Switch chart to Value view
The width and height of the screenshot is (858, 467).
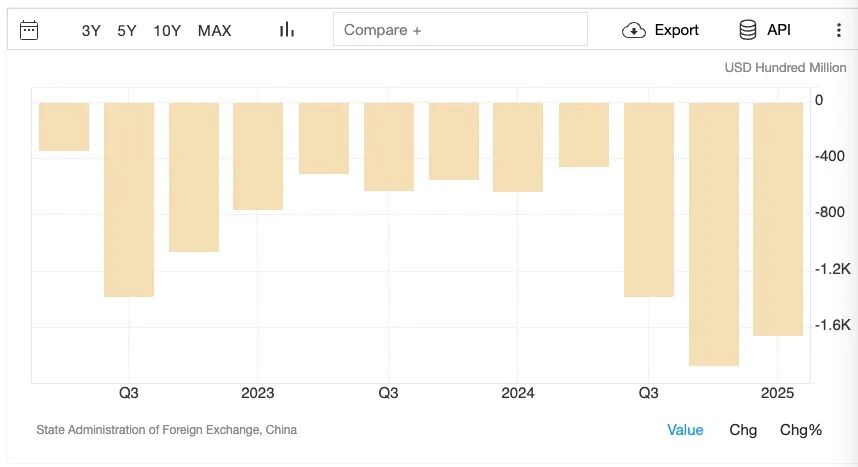tap(685, 430)
